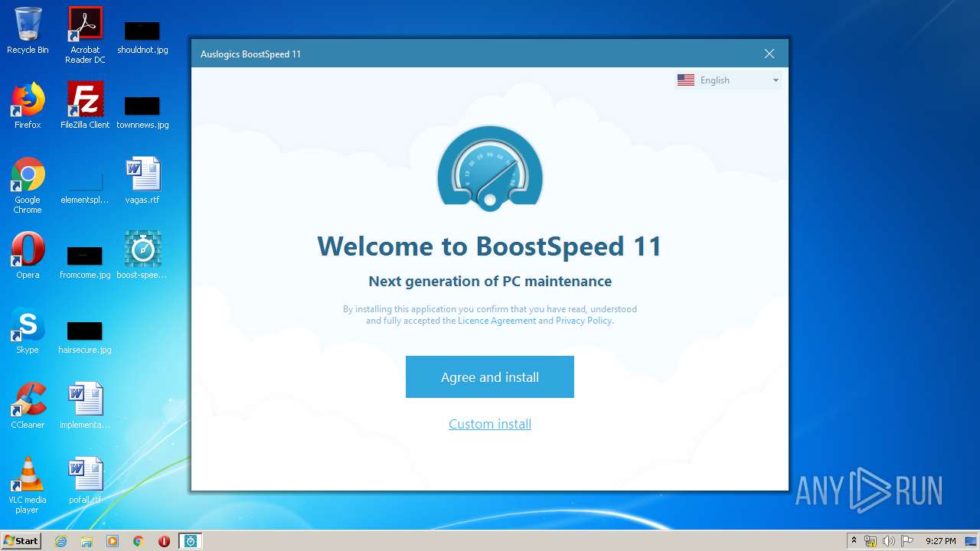
Task: Click BoostSpeed installer taskbar button
Action: (191, 541)
